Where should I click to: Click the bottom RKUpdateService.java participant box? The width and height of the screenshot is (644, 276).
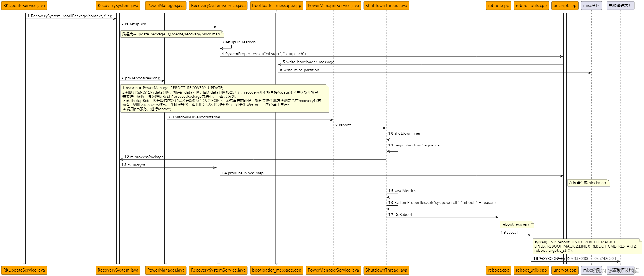pyautogui.click(x=24, y=270)
